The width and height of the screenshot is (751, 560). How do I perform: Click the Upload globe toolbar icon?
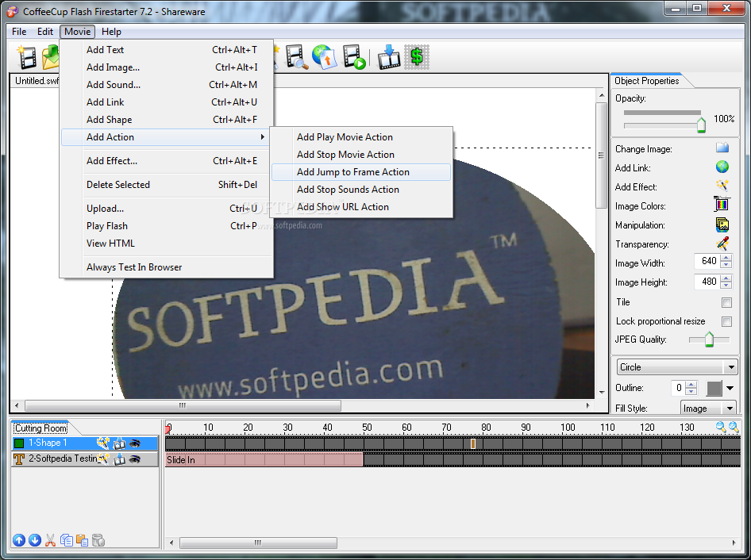[x=324, y=57]
